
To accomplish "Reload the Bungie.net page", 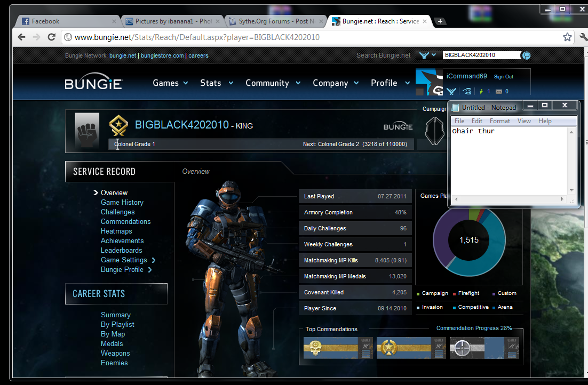I will pos(51,37).
